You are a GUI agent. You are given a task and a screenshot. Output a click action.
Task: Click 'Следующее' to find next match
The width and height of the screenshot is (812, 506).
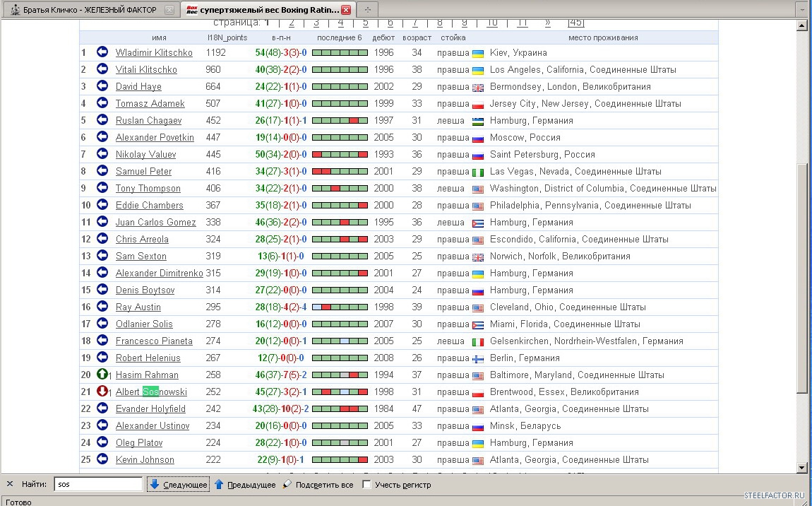178,485
